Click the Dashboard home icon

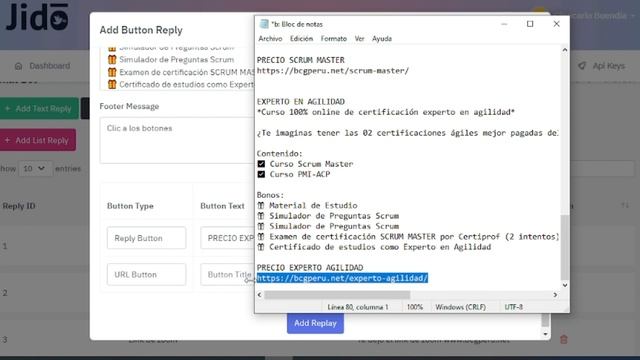(18, 66)
